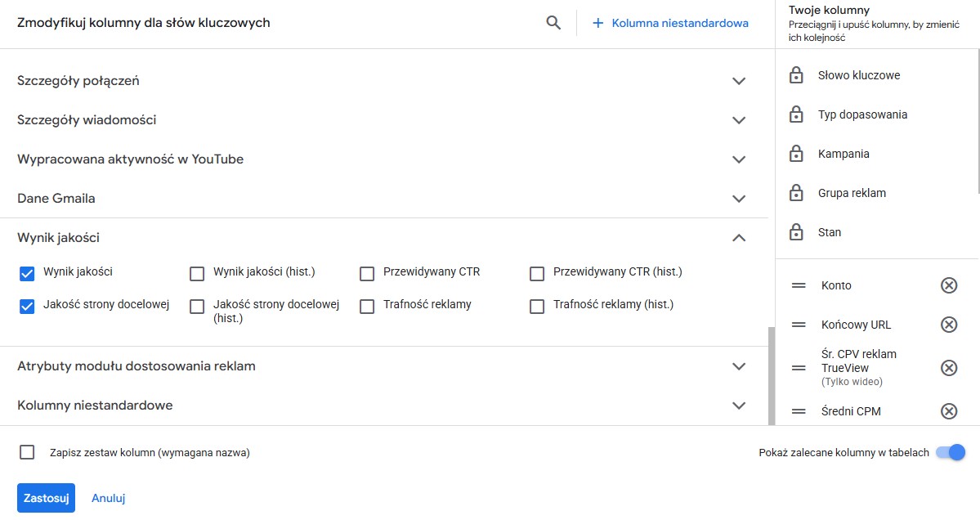The width and height of the screenshot is (980, 520).
Task: Toggle Pokaż zalecane kolumny w tabelach switch
Action: point(950,452)
